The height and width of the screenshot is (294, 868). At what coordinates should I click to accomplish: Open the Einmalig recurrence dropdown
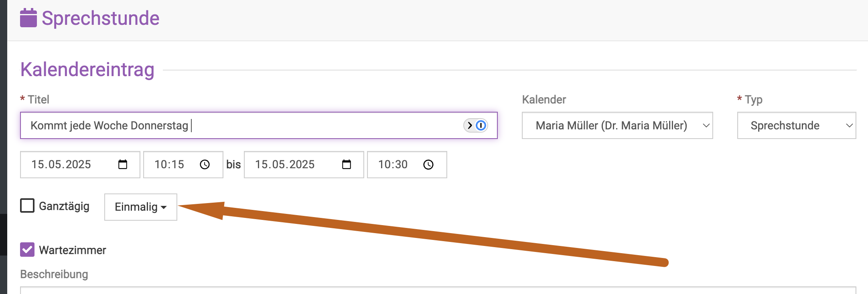click(141, 207)
